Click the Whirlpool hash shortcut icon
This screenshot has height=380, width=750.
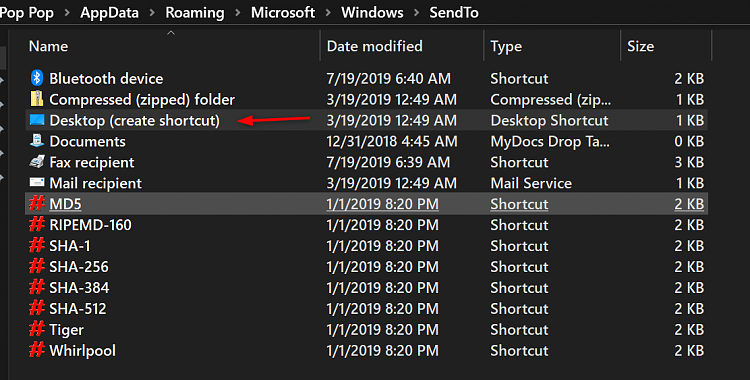point(37,350)
